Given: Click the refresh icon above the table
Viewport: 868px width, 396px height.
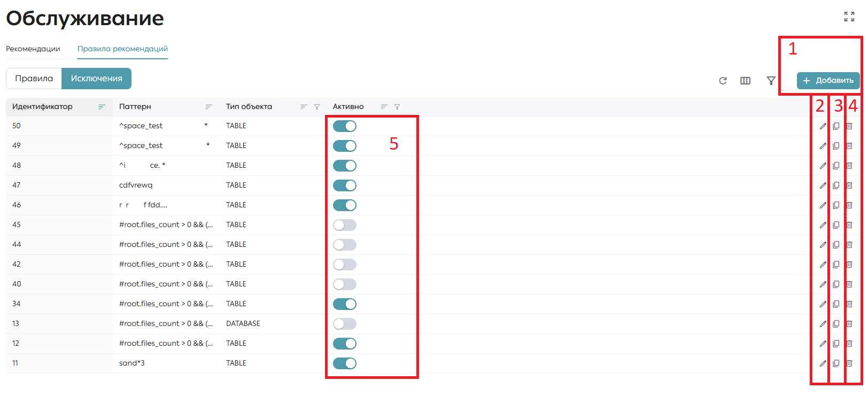Looking at the screenshot, I should [x=723, y=81].
